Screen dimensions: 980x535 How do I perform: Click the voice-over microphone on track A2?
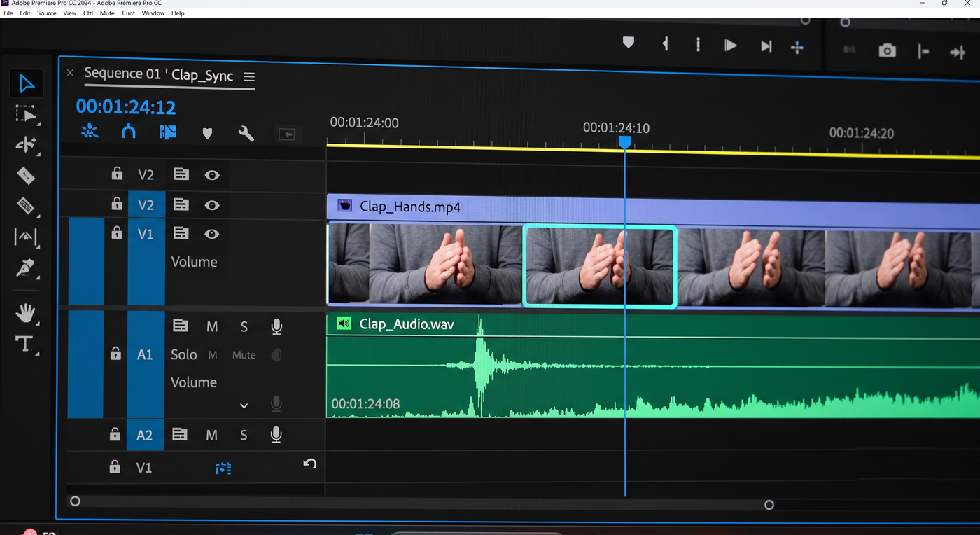pos(276,435)
